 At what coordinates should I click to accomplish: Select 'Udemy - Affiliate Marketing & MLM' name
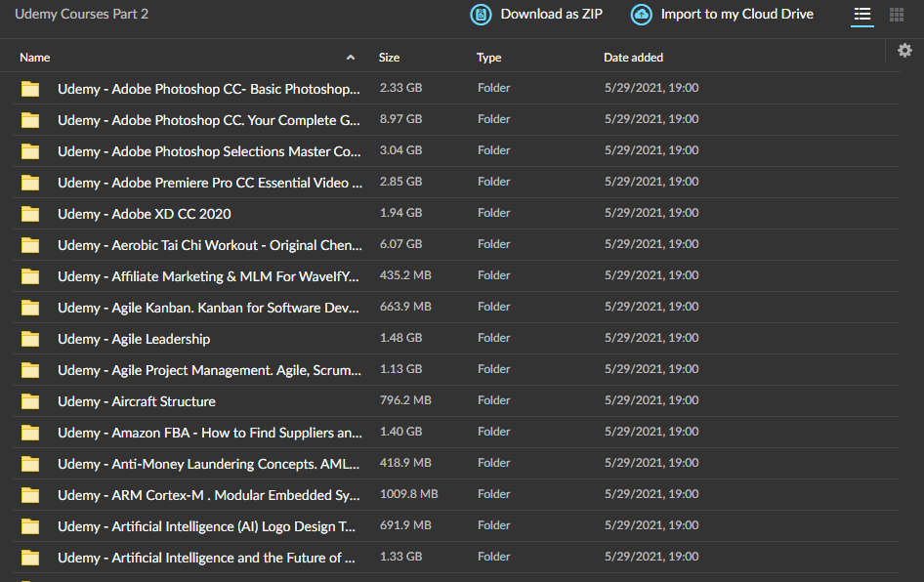click(208, 276)
